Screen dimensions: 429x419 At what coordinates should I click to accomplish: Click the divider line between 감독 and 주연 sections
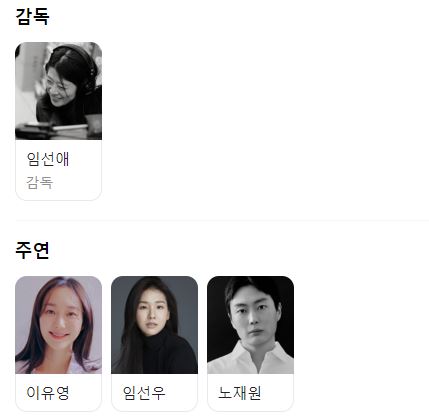pyautogui.click(x=222, y=220)
